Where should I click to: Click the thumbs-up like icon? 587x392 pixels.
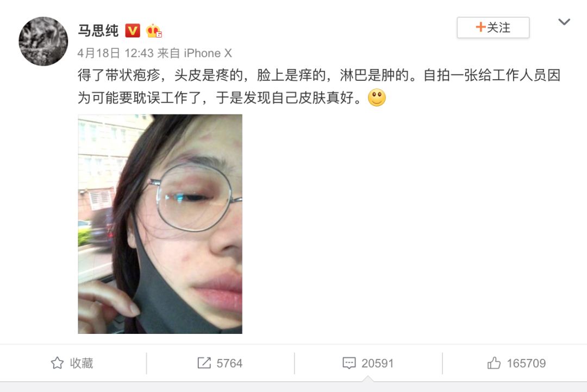tap(494, 363)
